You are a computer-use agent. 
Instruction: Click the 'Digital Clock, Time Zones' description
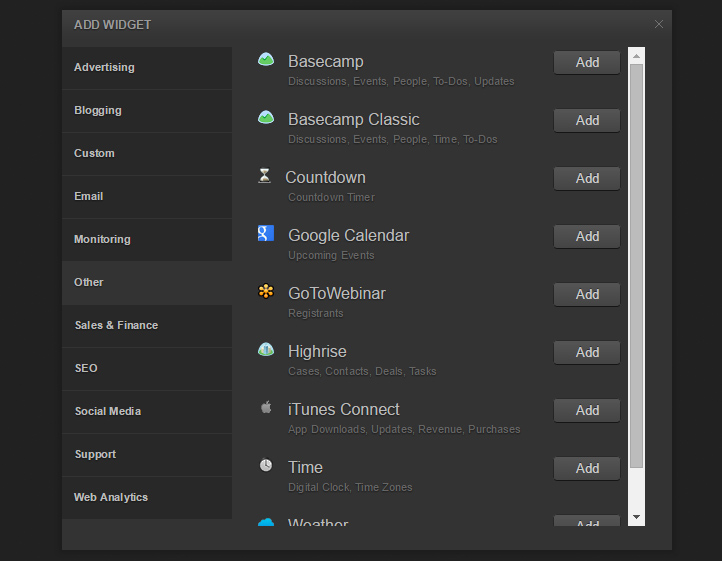[x=350, y=487]
